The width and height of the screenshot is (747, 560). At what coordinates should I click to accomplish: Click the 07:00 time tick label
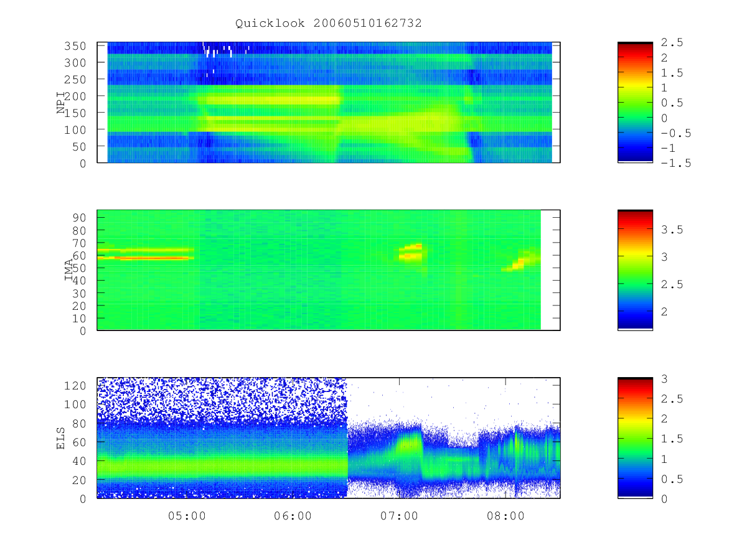pyautogui.click(x=399, y=516)
